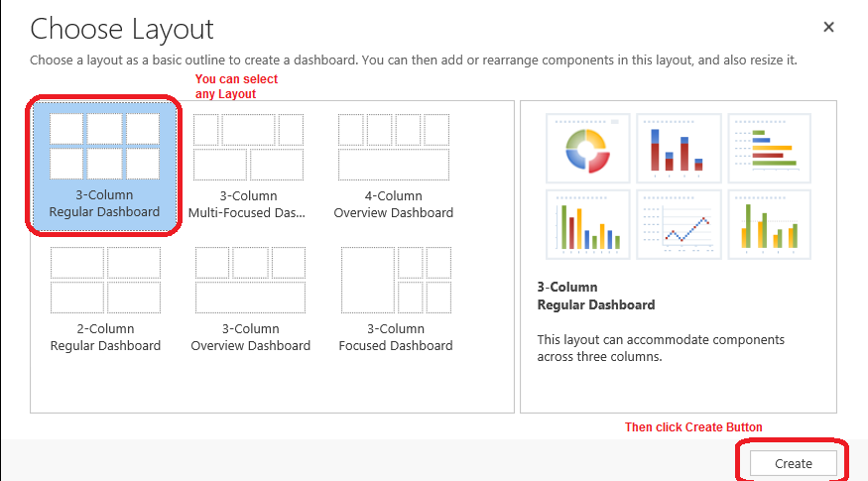The width and height of the screenshot is (868, 481).
Task: Click the yellow-green column chart preview
Action: 770,224
